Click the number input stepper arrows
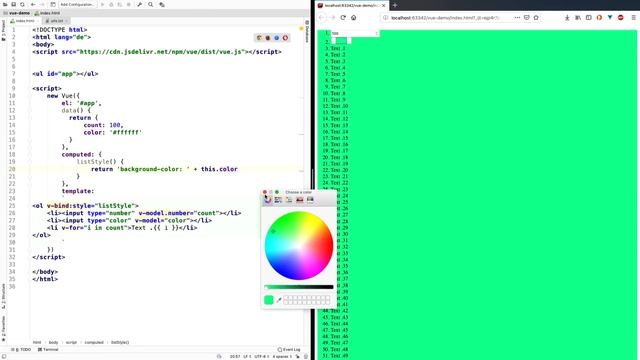This screenshot has width=640, height=360. (x=376, y=33)
